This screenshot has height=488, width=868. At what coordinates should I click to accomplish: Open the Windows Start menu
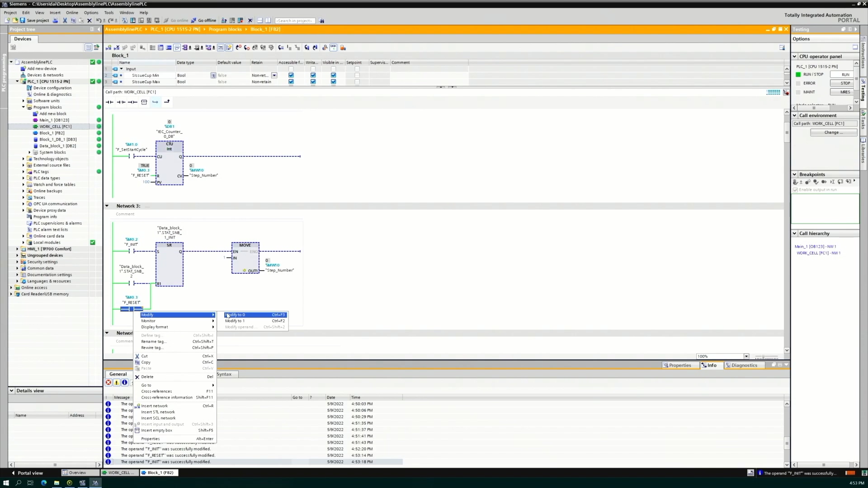(x=6, y=483)
